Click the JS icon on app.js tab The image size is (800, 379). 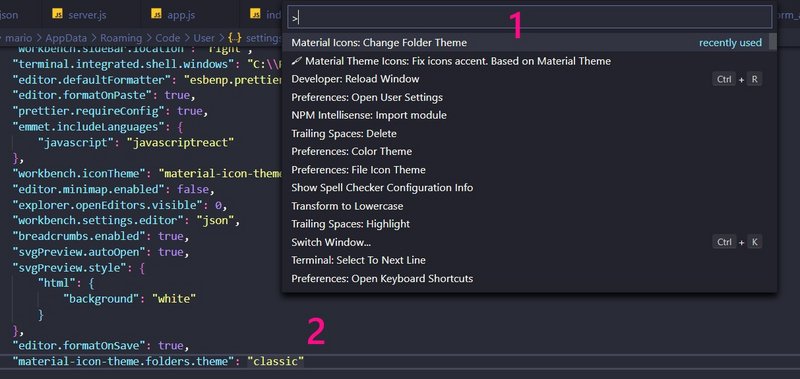pyautogui.click(x=157, y=14)
